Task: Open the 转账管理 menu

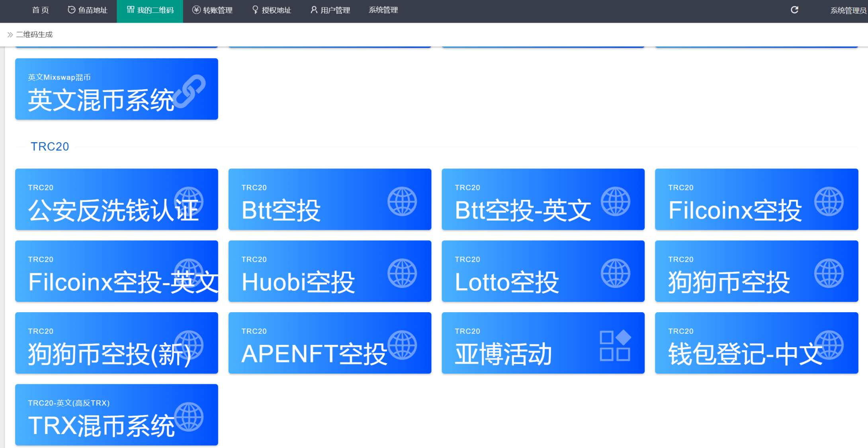Action: pyautogui.click(x=212, y=10)
